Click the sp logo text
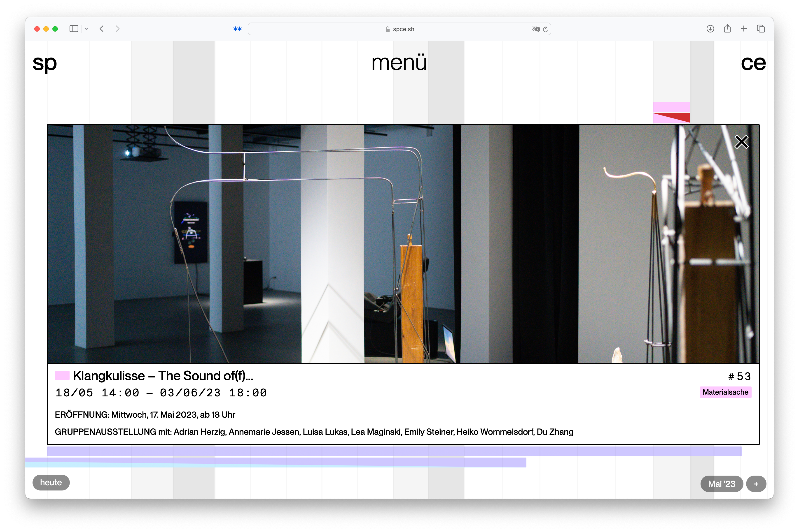Viewport: 799px width, 532px height. tap(44, 63)
